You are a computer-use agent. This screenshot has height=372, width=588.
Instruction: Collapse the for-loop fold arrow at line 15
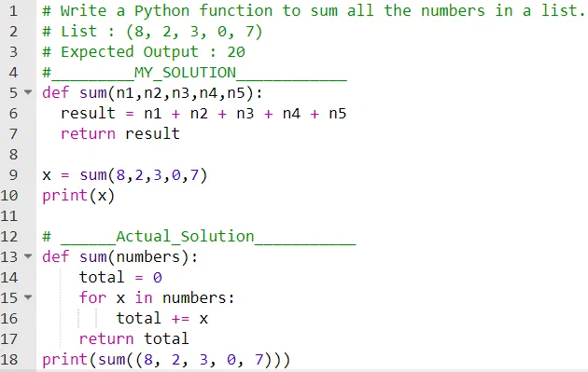(x=28, y=297)
